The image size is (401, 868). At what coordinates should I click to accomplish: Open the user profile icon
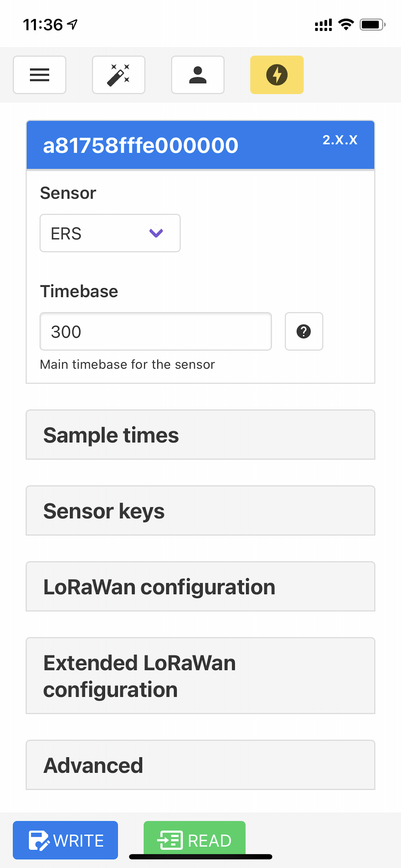pyautogui.click(x=198, y=75)
